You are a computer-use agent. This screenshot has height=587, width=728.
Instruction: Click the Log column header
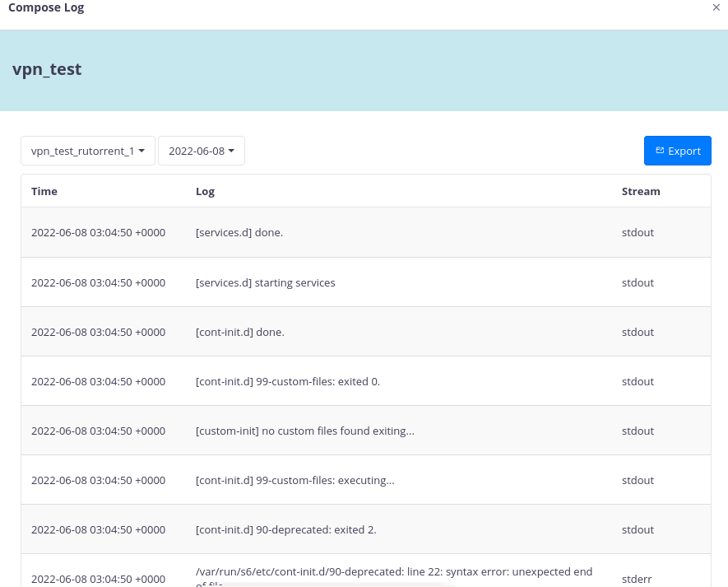[205, 192]
